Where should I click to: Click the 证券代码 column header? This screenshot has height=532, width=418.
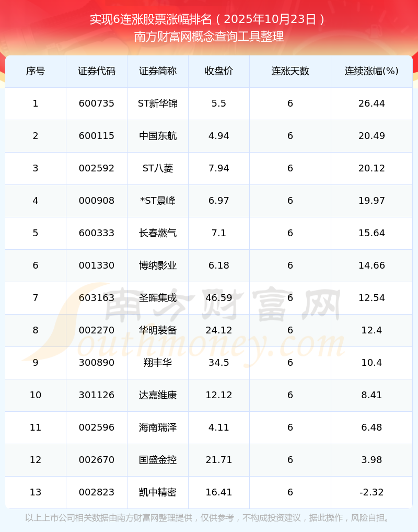(x=97, y=71)
